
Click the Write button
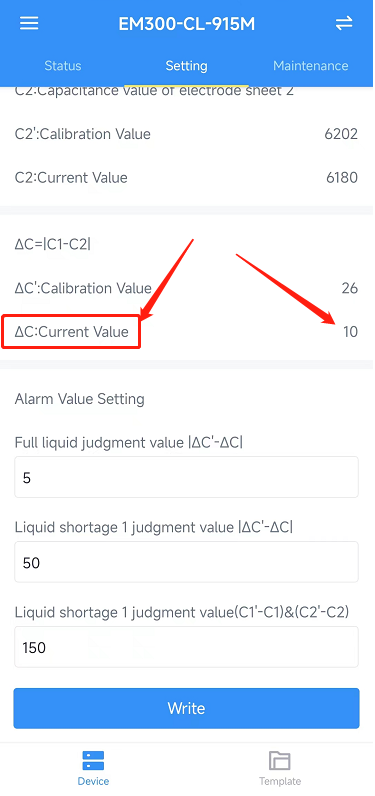pos(186,708)
